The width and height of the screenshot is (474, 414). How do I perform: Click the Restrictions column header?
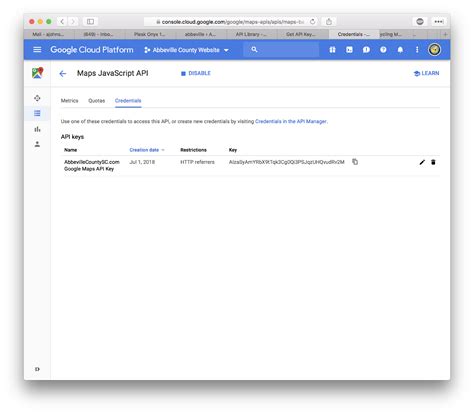(x=193, y=150)
